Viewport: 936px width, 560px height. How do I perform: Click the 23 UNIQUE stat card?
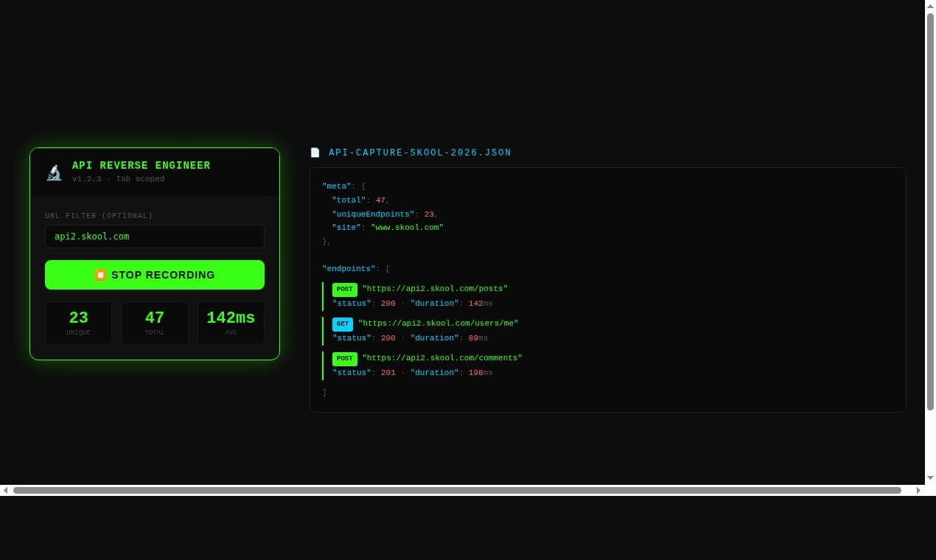click(x=78, y=323)
